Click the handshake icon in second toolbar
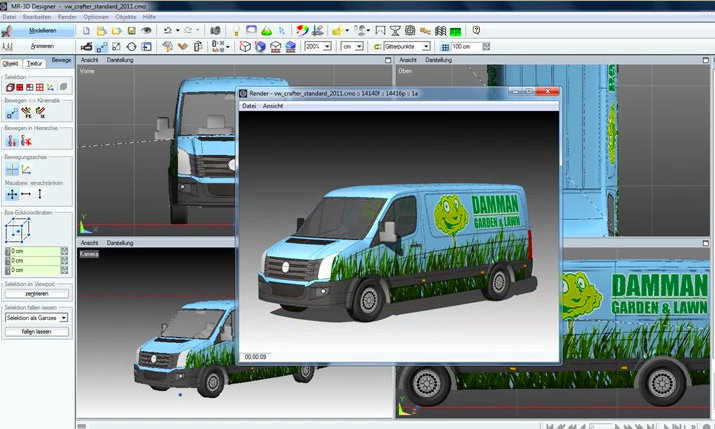 tap(182, 47)
